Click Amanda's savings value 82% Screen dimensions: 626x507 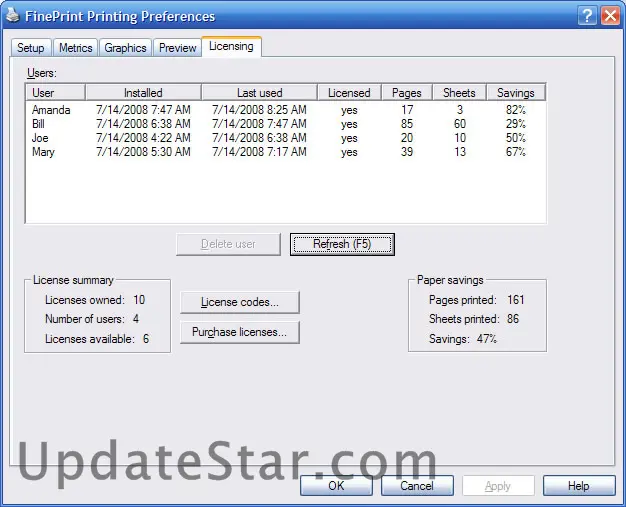tap(516, 110)
